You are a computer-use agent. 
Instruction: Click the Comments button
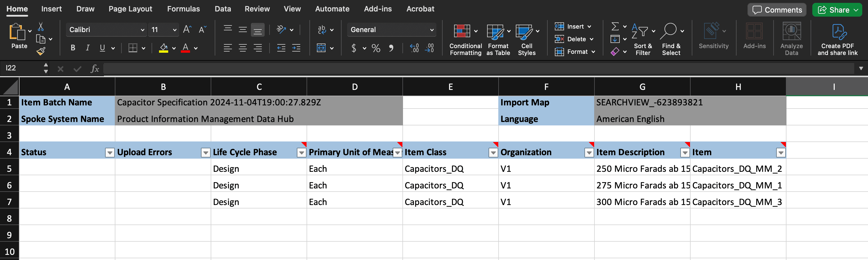[777, 10]
